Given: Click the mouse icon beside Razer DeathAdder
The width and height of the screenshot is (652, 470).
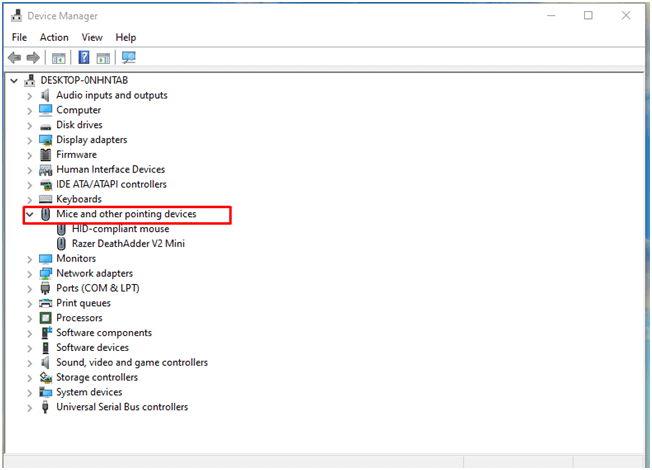Looking at the screenshot, I should pyautogui.click(x=61, y=244).
